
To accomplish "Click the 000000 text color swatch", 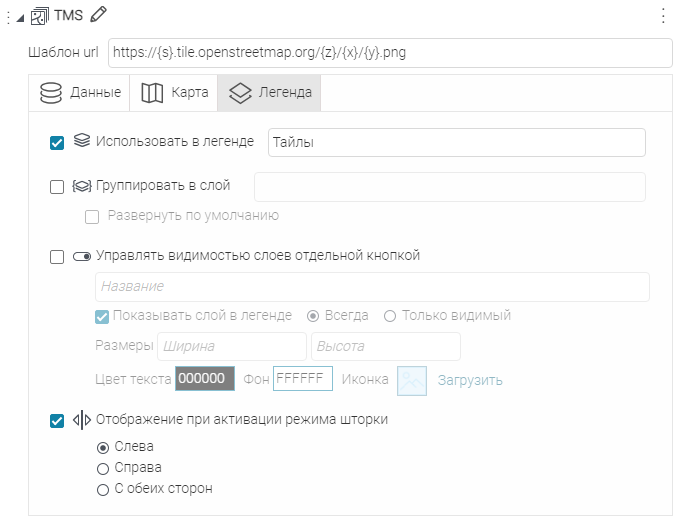I will [205, 379].
